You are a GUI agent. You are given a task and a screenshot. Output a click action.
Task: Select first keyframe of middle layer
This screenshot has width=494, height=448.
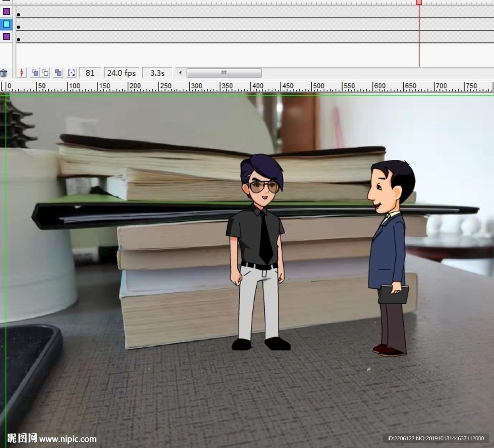(18, 27)
